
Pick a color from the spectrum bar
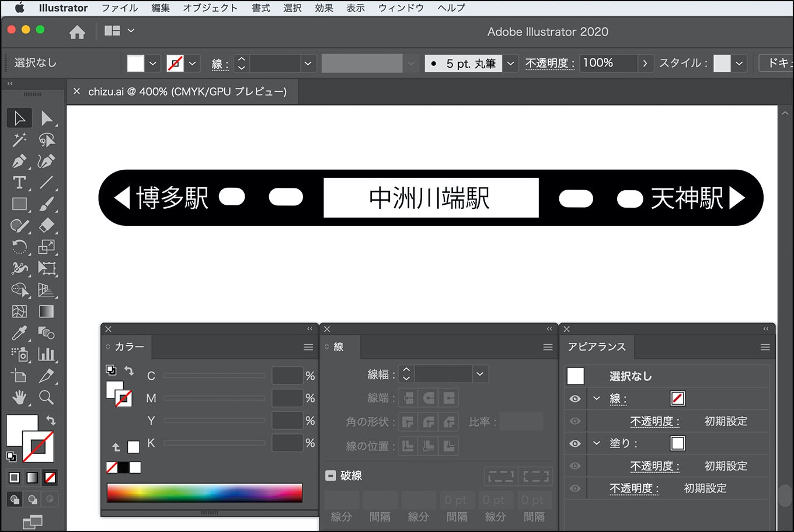204,493
